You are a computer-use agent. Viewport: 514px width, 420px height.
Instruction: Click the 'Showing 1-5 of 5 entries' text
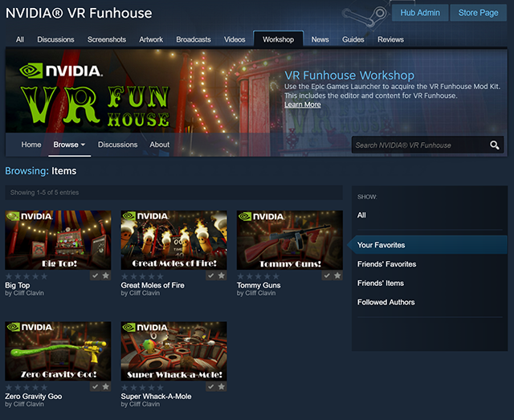click(44, 193)
